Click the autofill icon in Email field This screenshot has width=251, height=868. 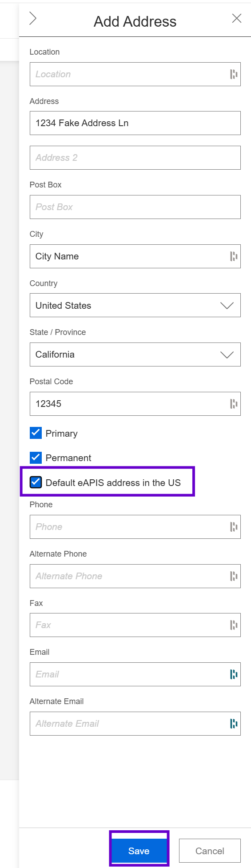click(x=234, y=674)
